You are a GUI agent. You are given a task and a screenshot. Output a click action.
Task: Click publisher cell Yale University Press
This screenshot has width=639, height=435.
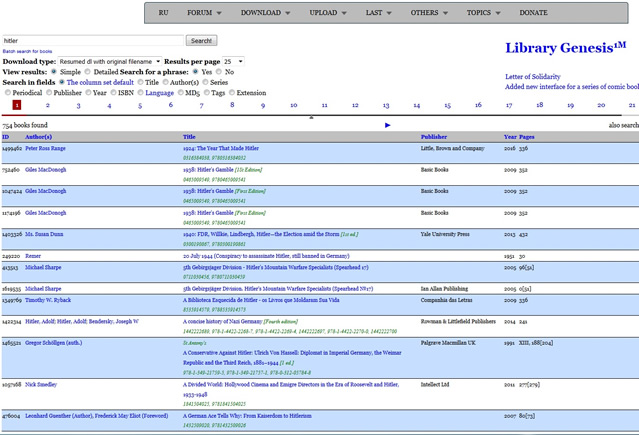tap(445, 234)
